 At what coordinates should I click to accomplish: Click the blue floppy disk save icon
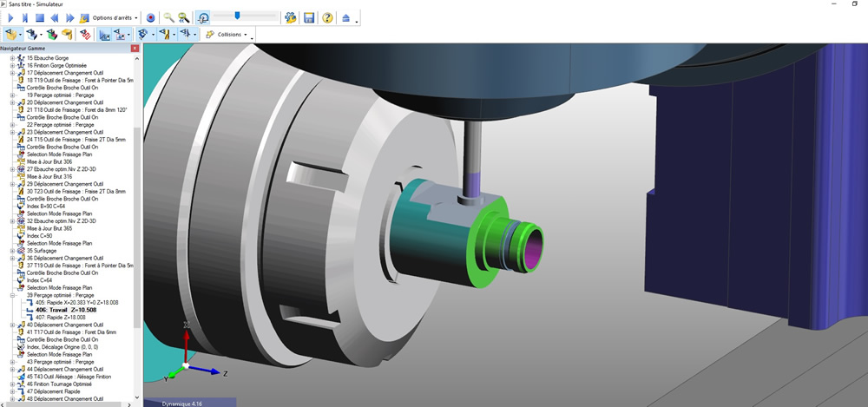309,17
